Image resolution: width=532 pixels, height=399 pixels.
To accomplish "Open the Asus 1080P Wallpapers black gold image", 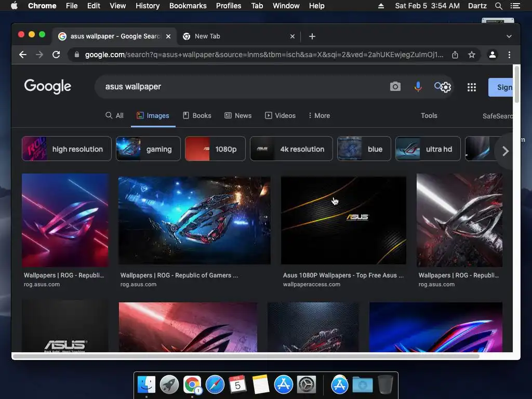I will (x=343, y=220).
